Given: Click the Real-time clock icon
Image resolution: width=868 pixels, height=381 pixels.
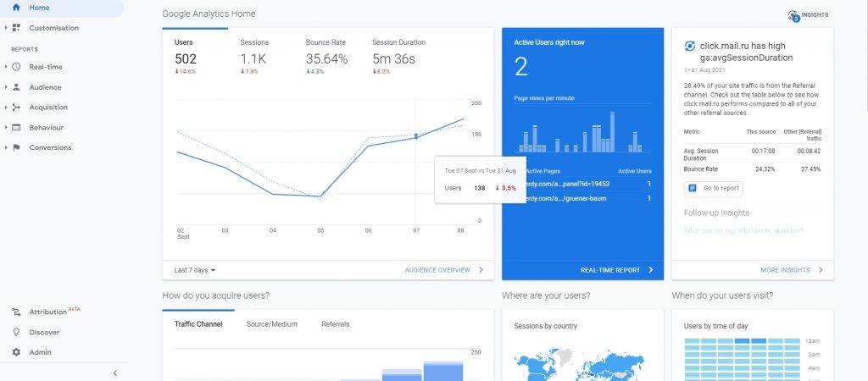Looking at the screenshot, I should 16,67.
